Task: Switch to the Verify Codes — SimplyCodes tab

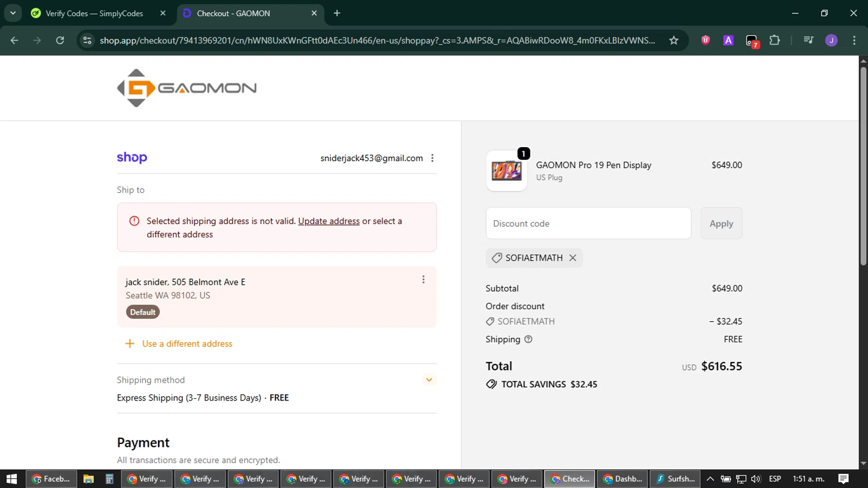Action: pos(94,13)
